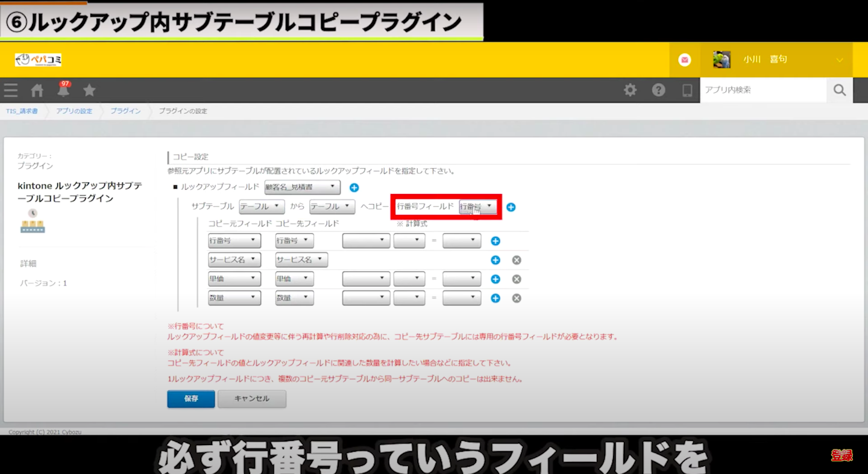The height and width of the screenshot is (474, 868).
Task: Open the help question mark icon
Action: coord(658,90)
